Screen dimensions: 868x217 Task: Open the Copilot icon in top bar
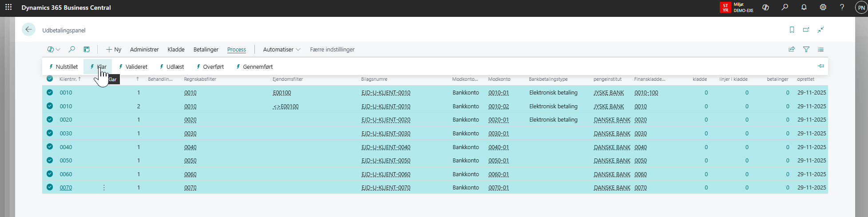coord(765,8)
